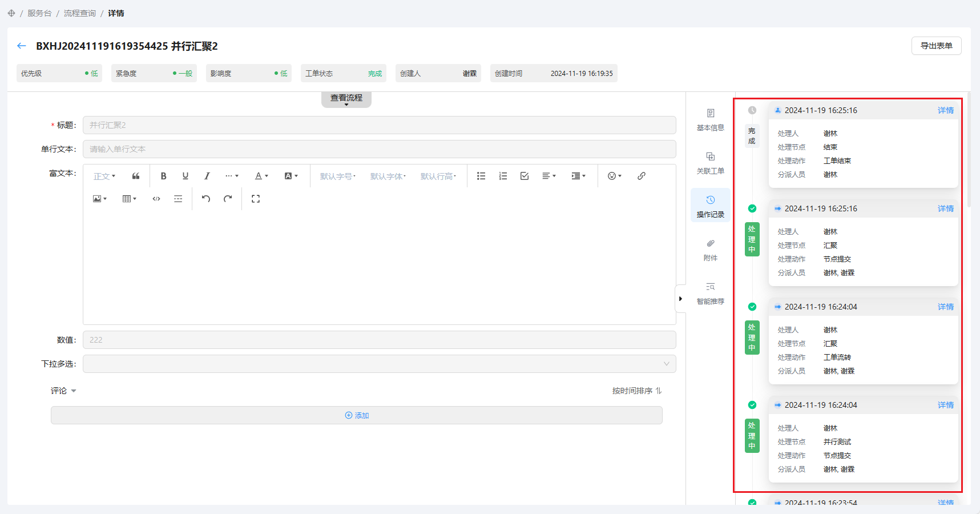The height and width of the screenshot is (514, 980).
Task: Insert a bulleted list
Action: (481, 176)
